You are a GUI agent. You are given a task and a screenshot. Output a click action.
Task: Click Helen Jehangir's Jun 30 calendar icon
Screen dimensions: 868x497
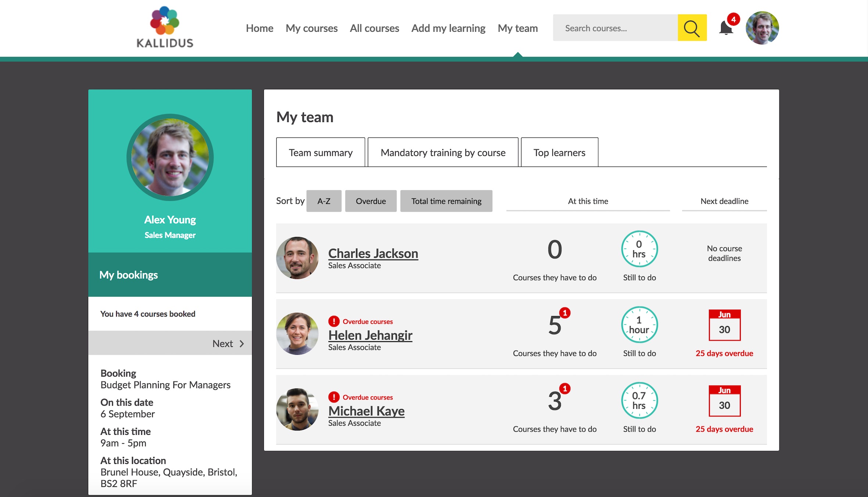[x=724, y=325]
